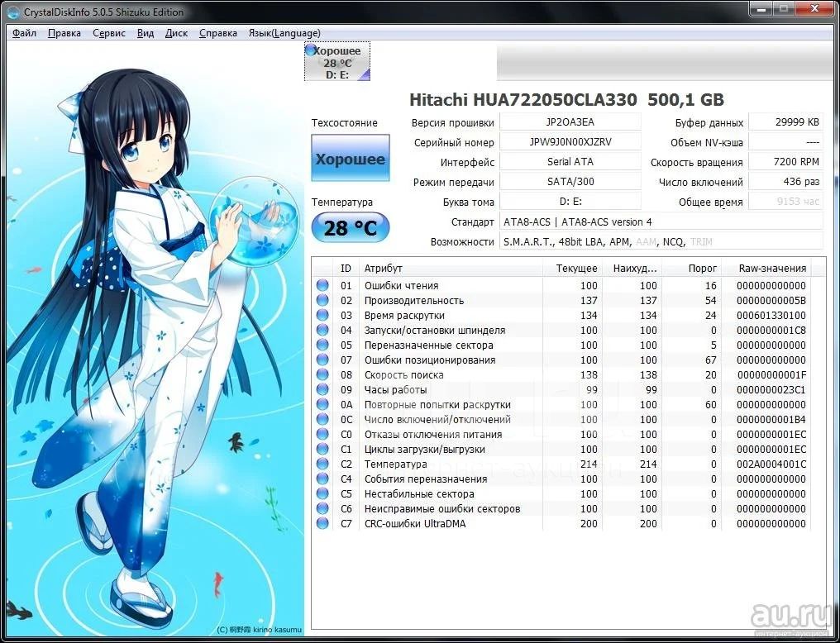Click status orb for Температура attribute row
This screenshot has height=643, width=840.
(322, 464)
